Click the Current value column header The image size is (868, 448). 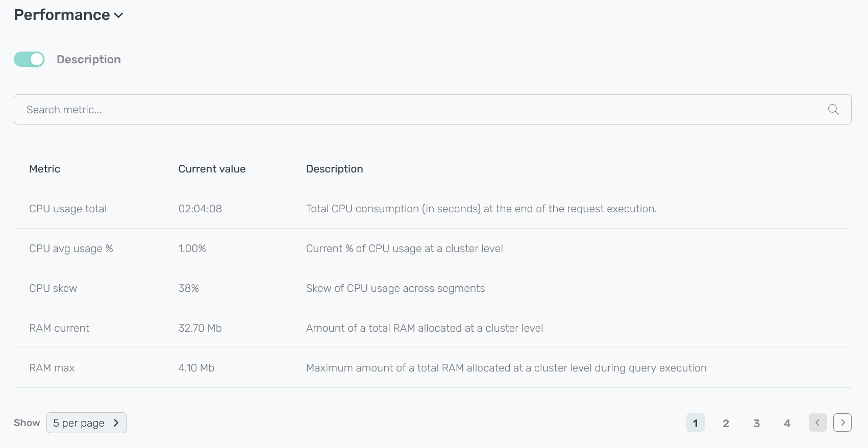tap(212, 169)
